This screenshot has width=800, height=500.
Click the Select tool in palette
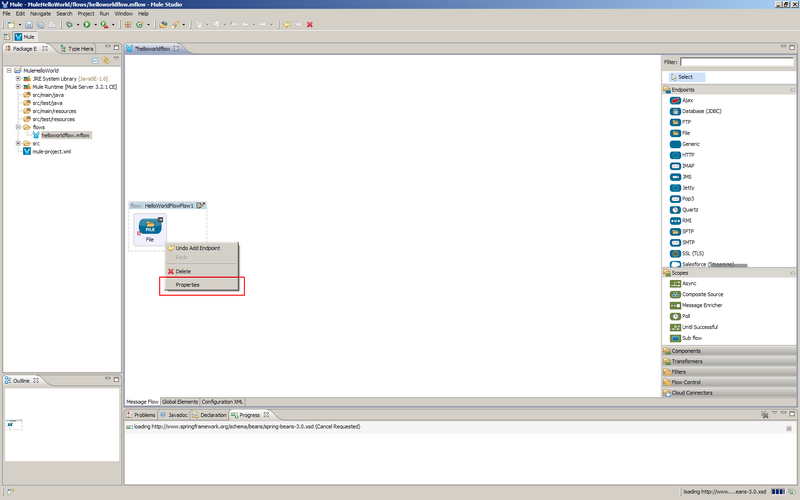[687, 77]
